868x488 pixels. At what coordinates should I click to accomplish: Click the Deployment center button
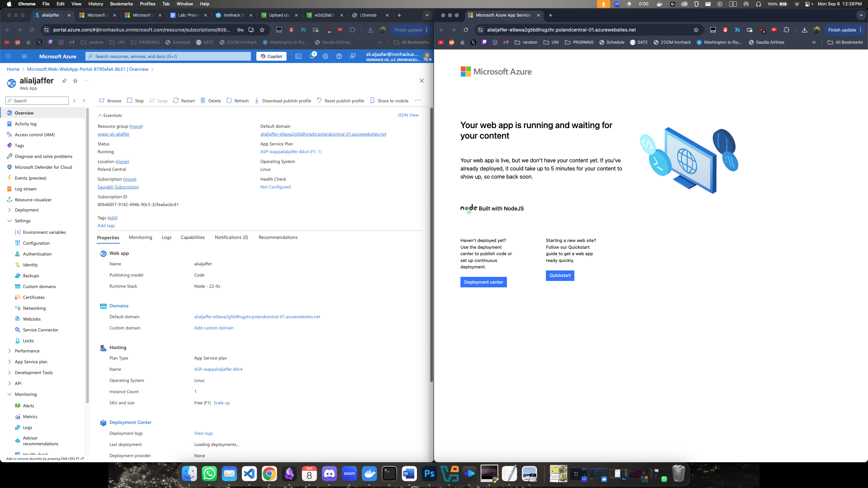[x=483, y=282]
